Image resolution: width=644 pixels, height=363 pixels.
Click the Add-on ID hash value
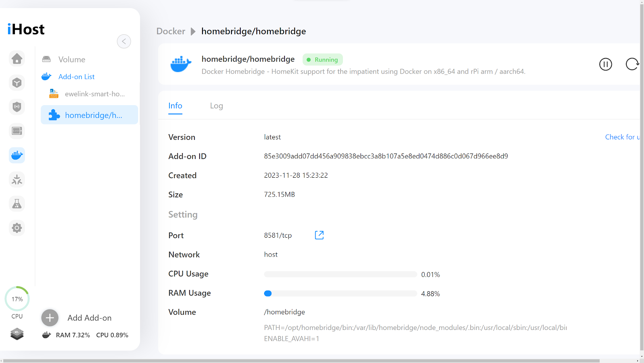[386, 156]
